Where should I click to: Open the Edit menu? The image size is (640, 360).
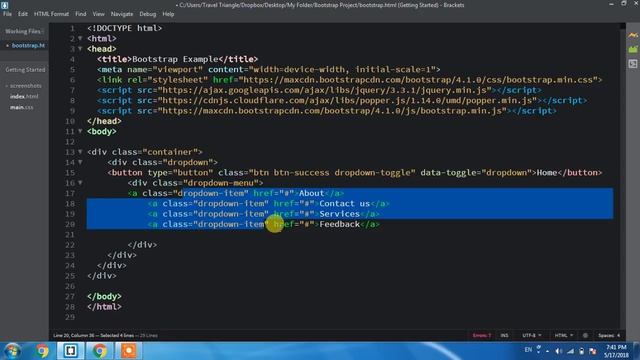(x=22, y=14)
